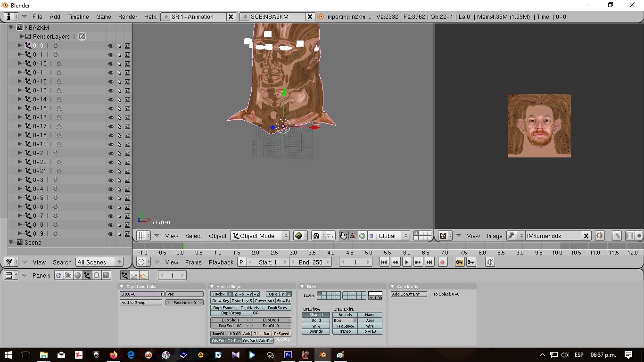
Task: Click the Add Constraint button
Action: [409, 294]
